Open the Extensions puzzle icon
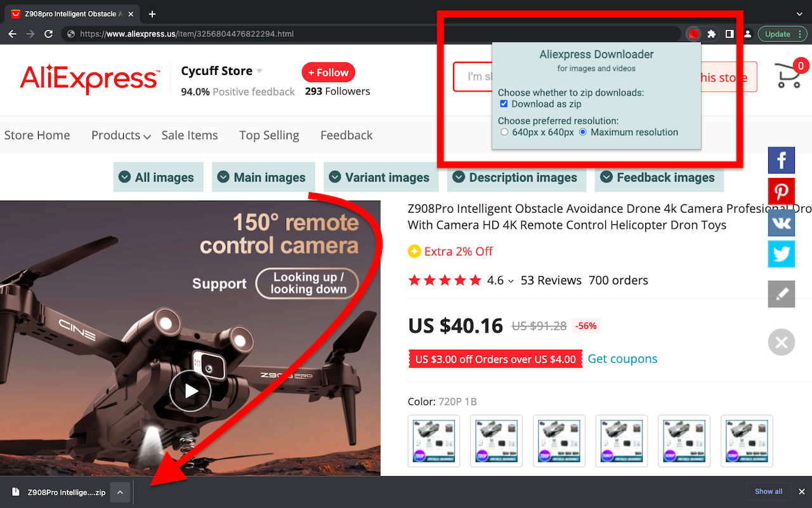The height and width of the screenshot is (508, 812). (712, 34)
